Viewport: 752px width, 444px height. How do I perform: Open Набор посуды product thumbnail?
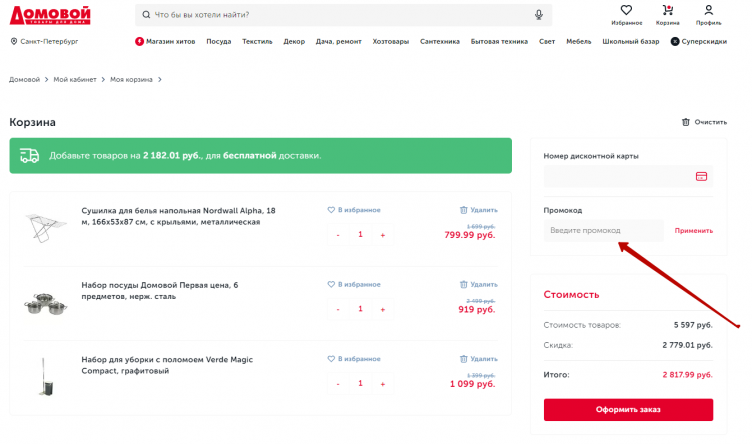46,304
